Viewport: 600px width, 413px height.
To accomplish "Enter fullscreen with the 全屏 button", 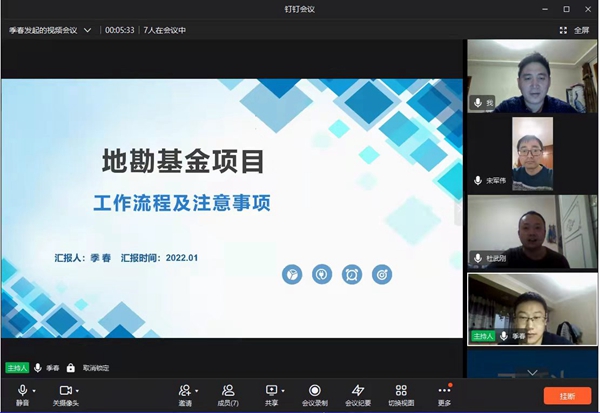I will (576, 30).
